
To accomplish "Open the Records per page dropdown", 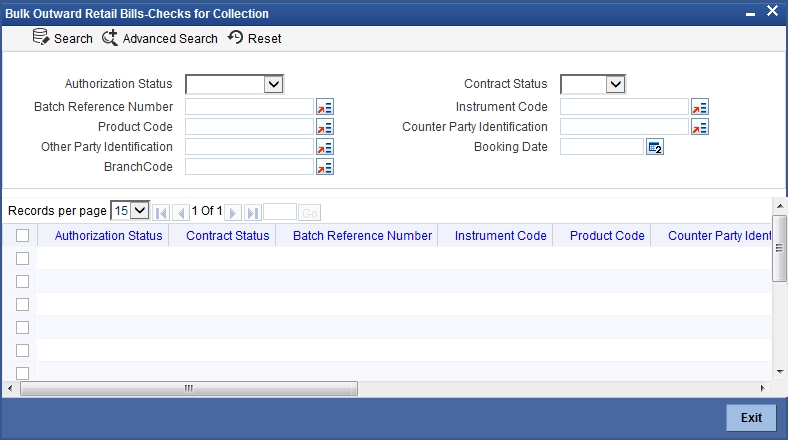I will click(130, 210).
